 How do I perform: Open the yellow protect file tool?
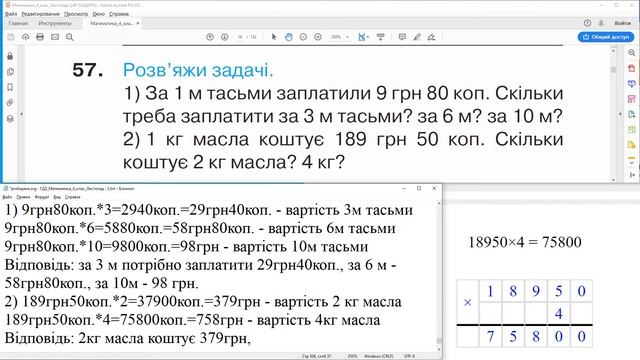(631, 145)
